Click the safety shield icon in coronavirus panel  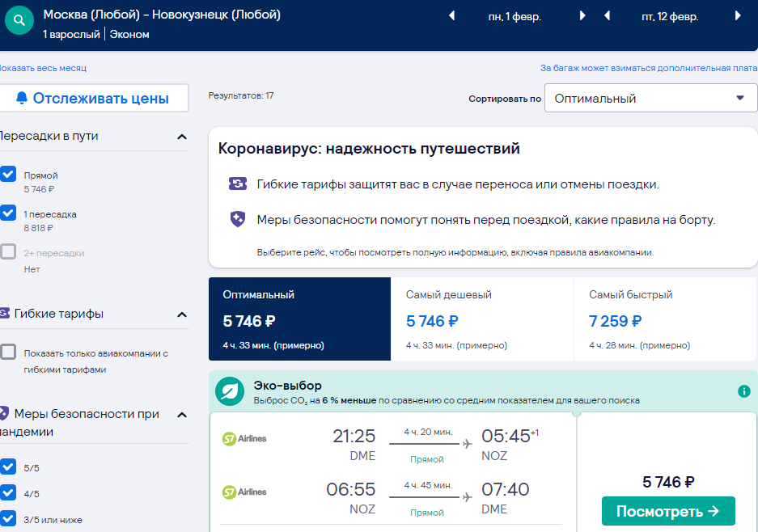coord(237,219)
